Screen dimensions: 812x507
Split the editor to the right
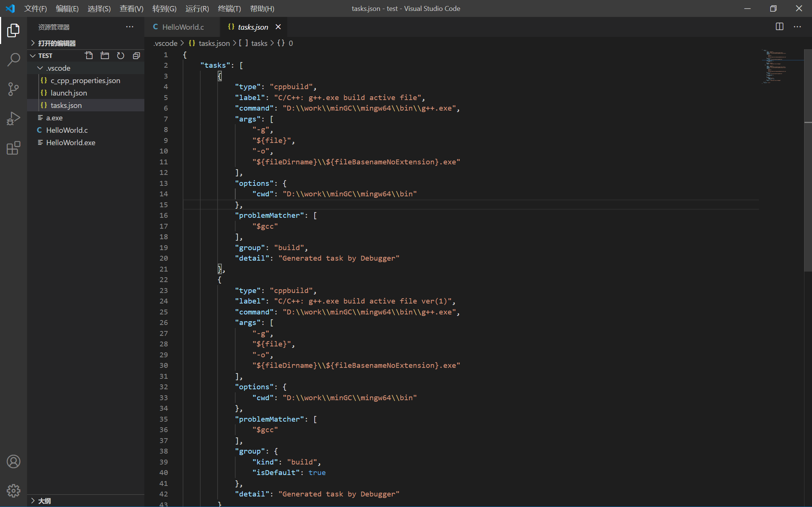779,27
